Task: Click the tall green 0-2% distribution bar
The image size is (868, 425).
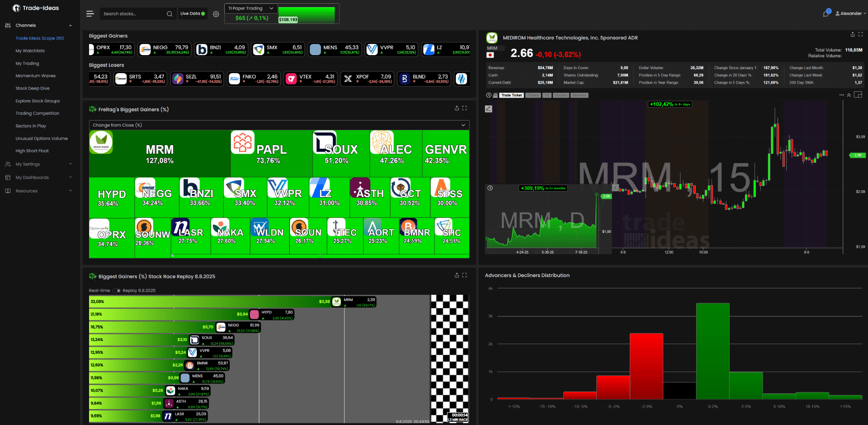Action: (712, 351)
